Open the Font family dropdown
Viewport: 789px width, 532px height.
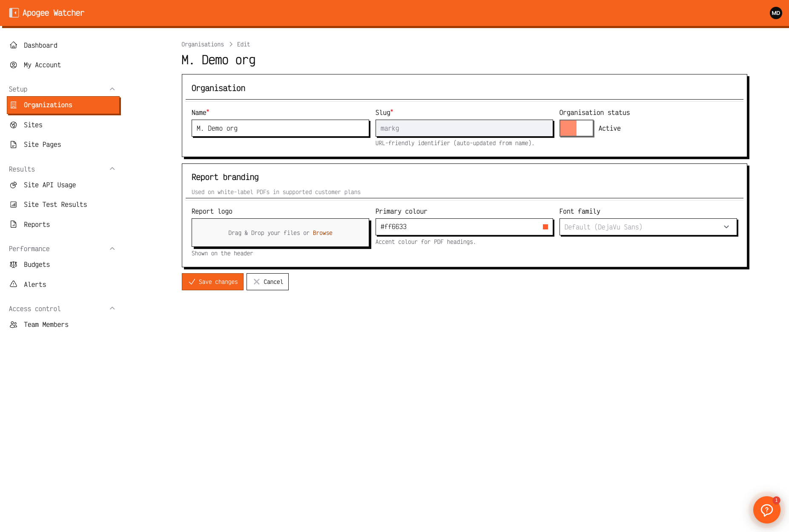click(x=648, y=227)
